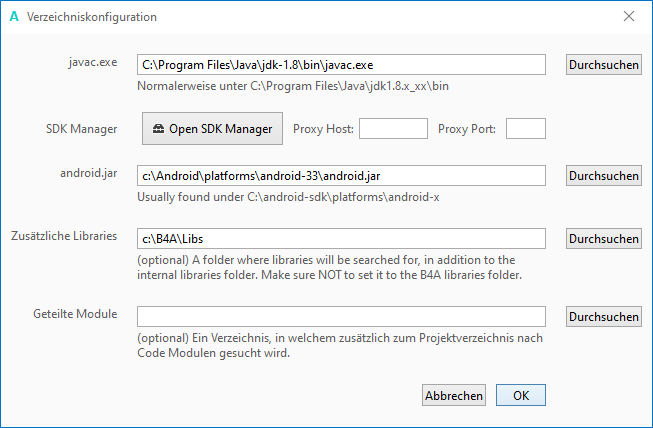Browse for Zusätzliche Libraries folder
This screenshot has width=653, height=428.
[604, 239]
